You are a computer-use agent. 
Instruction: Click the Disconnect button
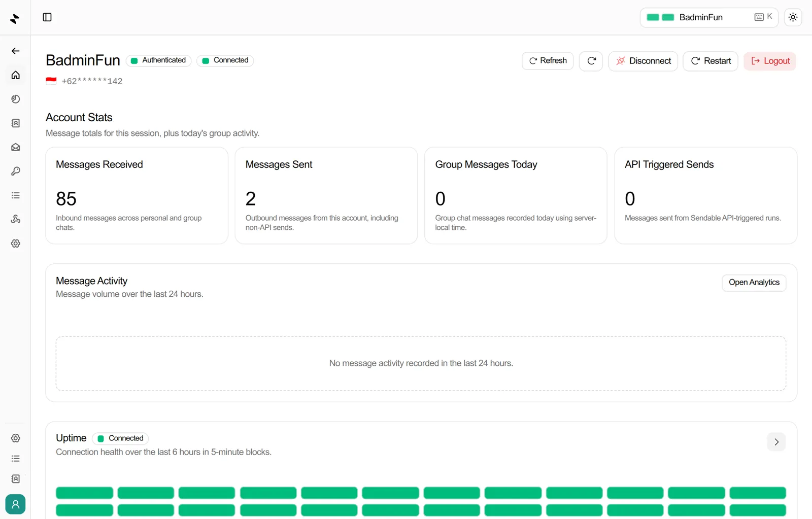pyautogui.click(x=643, y=61)
